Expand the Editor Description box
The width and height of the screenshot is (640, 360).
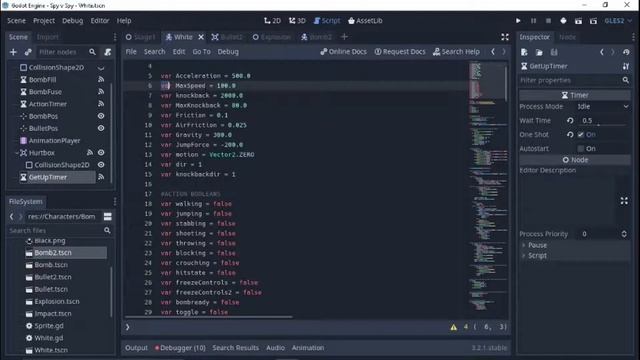(624, 201)
